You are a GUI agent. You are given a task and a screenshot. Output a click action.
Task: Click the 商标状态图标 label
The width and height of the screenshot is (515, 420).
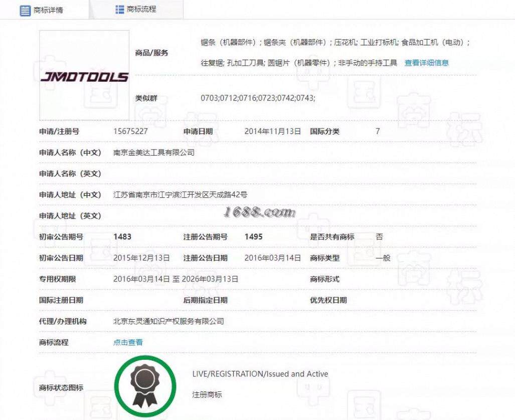61,388
